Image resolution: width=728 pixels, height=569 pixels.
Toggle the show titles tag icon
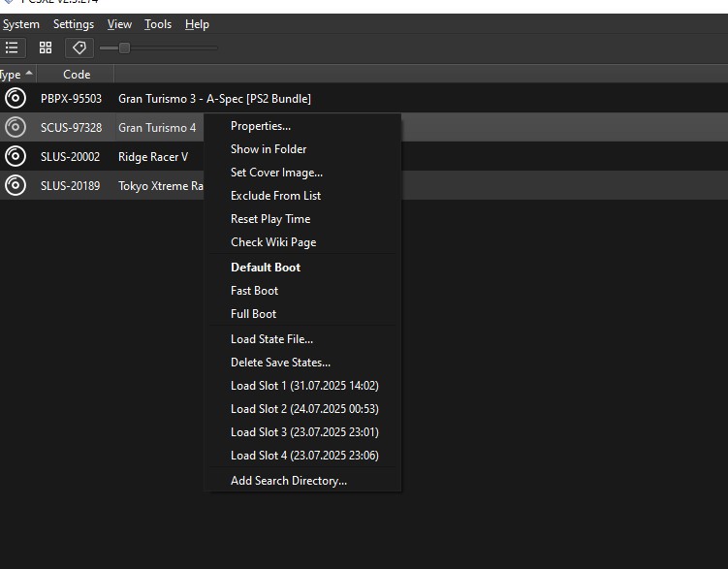tap(79, 47)
